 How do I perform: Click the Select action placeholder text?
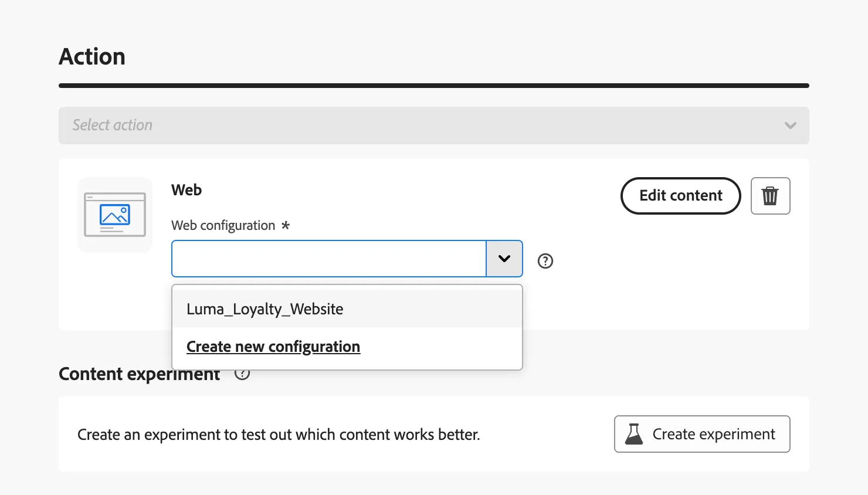point(113,125)
